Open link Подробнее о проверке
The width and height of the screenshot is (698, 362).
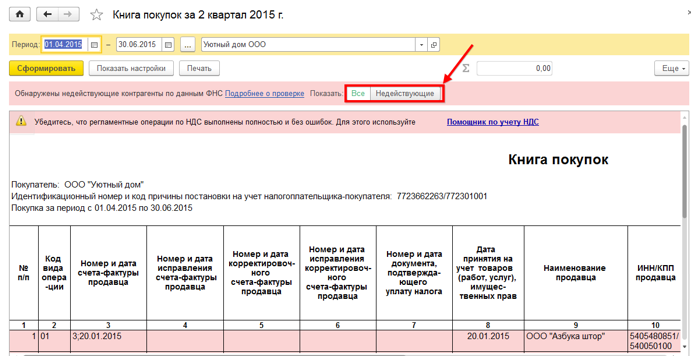(x=264, y=94)
